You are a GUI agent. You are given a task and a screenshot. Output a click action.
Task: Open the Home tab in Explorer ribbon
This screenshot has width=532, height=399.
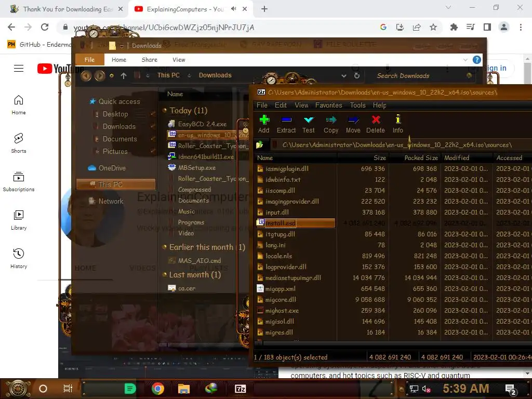tap(119, 60)
